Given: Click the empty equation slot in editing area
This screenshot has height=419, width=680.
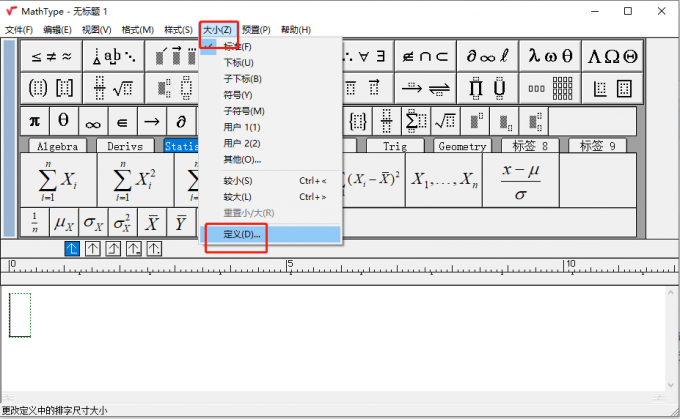Looking at the screenshot, I should 20,315.
